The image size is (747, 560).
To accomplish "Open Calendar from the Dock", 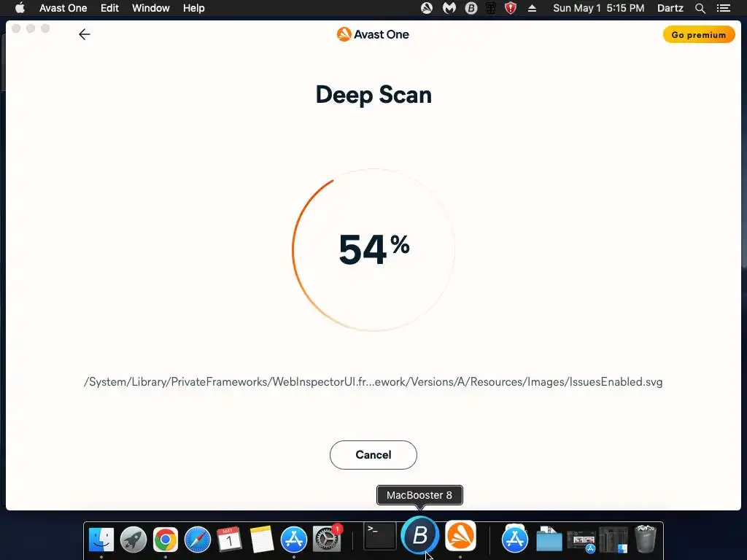I will tap(229, 539).
